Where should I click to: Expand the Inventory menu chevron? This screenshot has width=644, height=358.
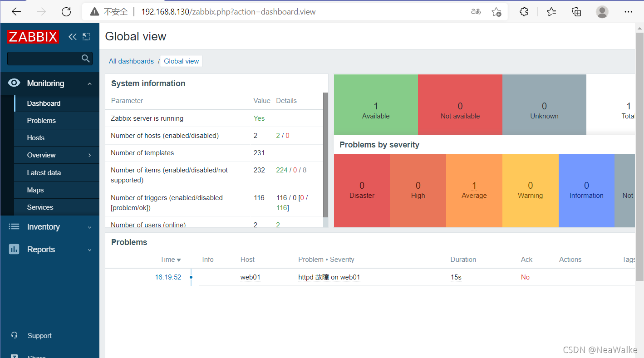89,227
